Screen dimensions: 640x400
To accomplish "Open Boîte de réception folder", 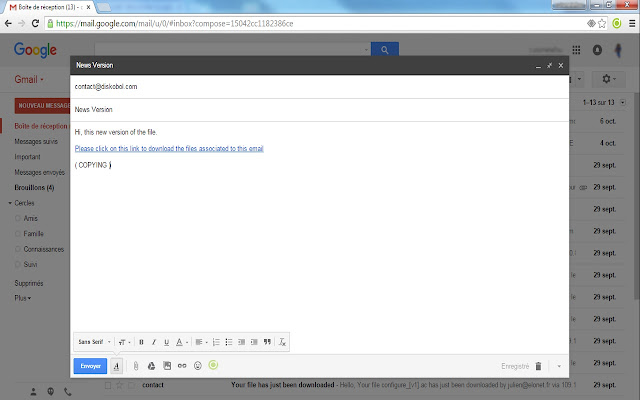I will pyautogui.click(x=41, y=126).
